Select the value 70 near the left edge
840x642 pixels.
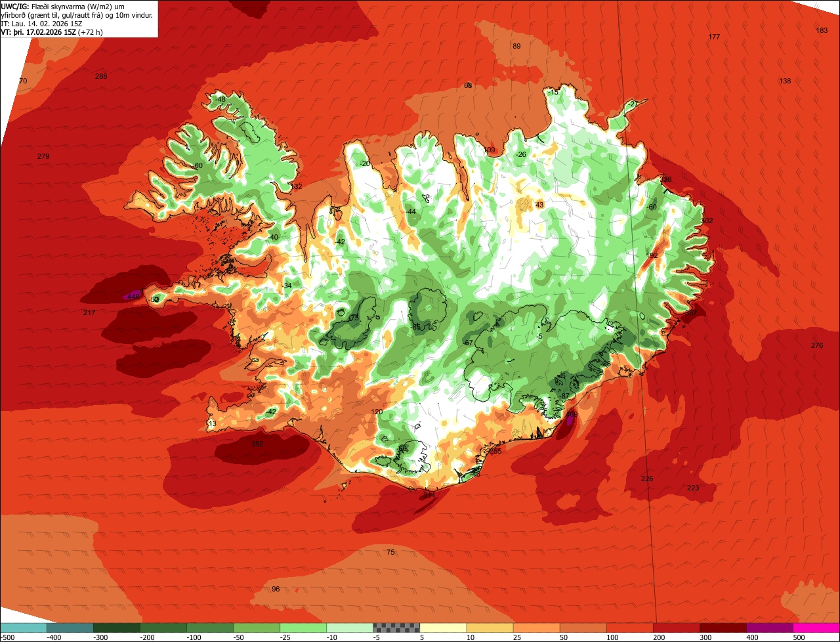(x=23, y=81)
